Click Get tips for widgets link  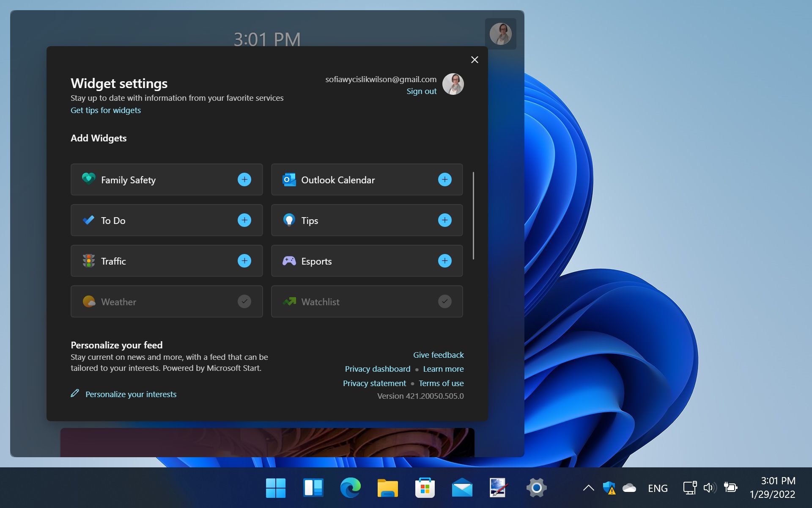(106, 110)
